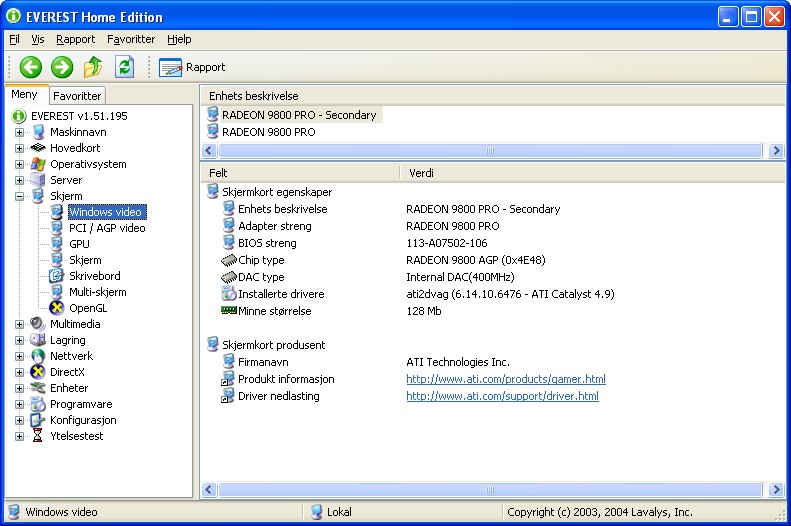The image size is (791, 526).
Task: Expand the Nettverk tree node
Action: click(19, 357)
